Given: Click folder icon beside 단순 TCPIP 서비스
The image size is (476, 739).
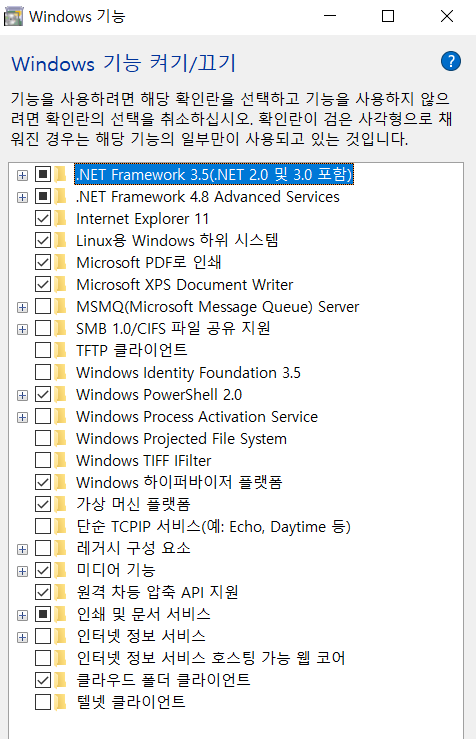Looking at the screenshot, I should click(60, 526).
